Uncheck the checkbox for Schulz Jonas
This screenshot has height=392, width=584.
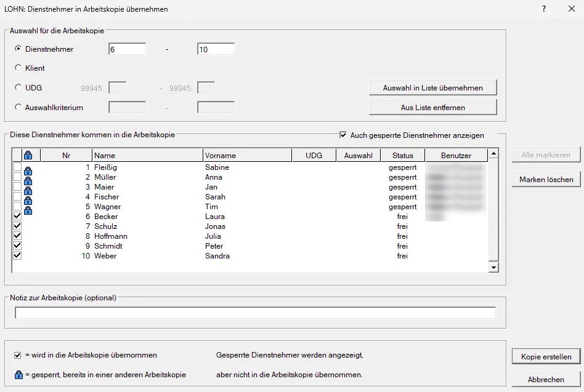[x=17, y=226]
